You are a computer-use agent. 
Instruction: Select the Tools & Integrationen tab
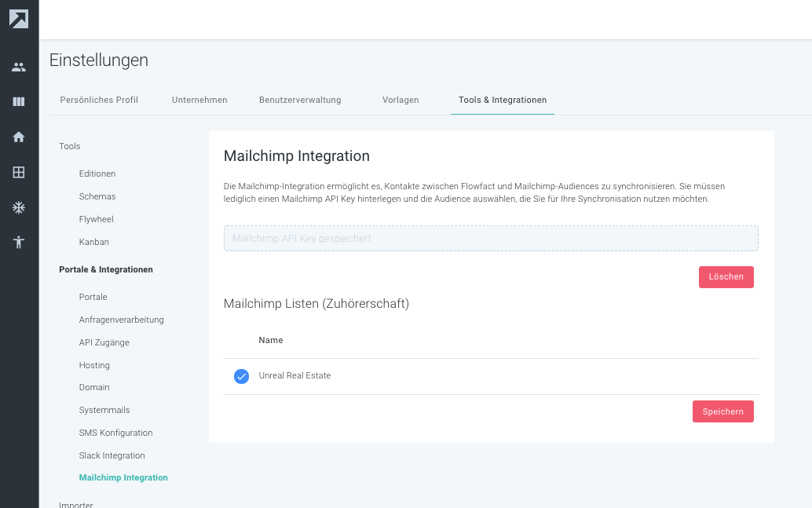(503, 100)
